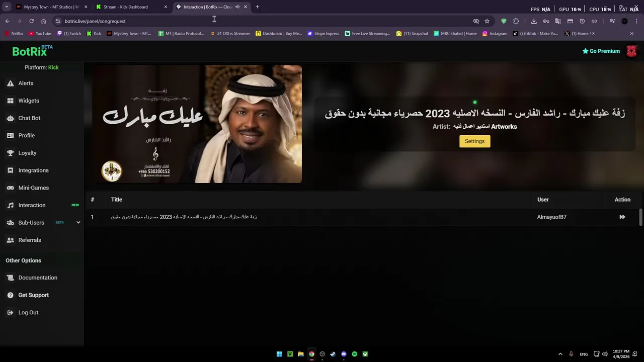644x362 pixels.
Task: Expand the Sub-Users menu
Action: pos(78,223)
